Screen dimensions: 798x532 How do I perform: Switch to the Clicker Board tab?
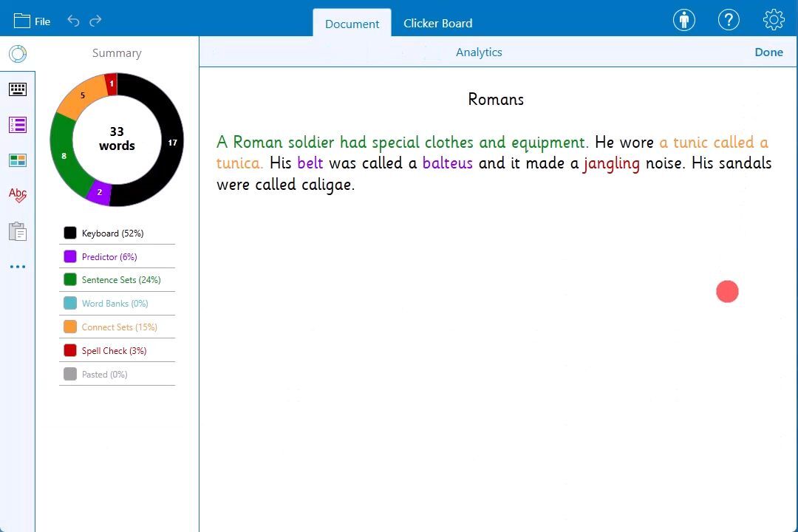coord(437,23)
